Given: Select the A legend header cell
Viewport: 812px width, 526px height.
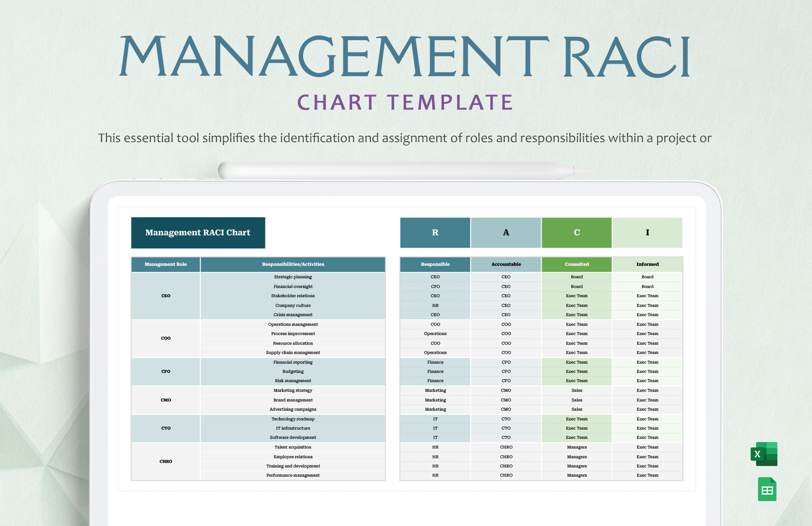Looking at the screenshot, I should point(506,233).
